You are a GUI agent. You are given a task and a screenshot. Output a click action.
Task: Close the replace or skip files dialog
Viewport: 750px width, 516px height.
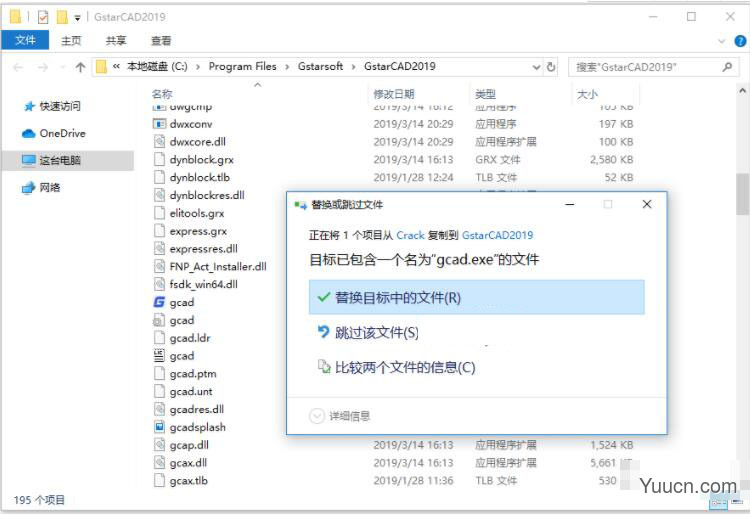click(647, 205)
